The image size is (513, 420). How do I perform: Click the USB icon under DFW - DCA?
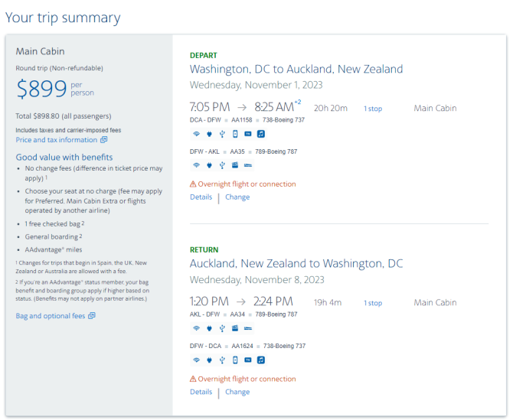(222, 360)
